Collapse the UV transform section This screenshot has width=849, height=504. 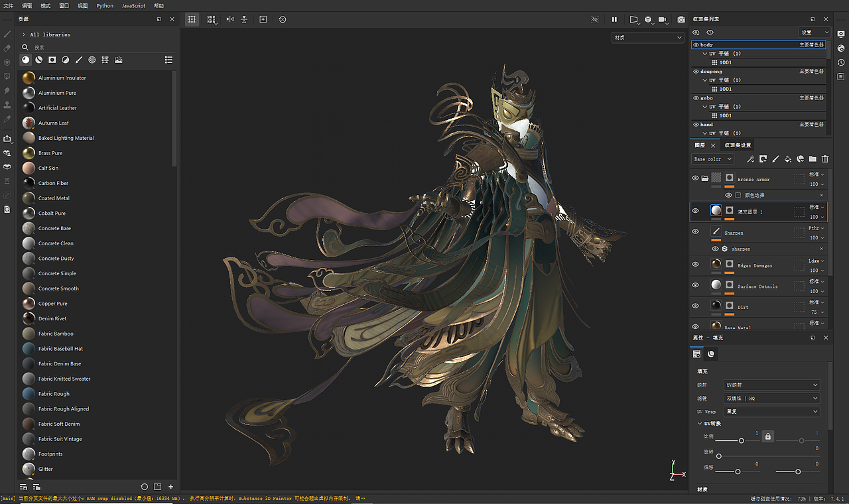pyautogui.click(x=700, y=424)
